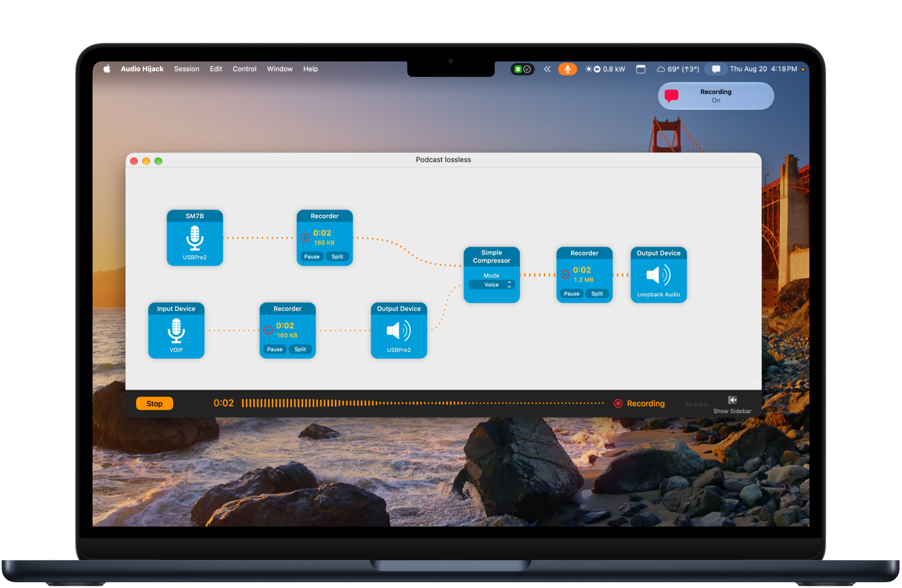Split the Recorder connected to SM7B
This screenshot has height=588, width=902.
(x=337, y=257)
